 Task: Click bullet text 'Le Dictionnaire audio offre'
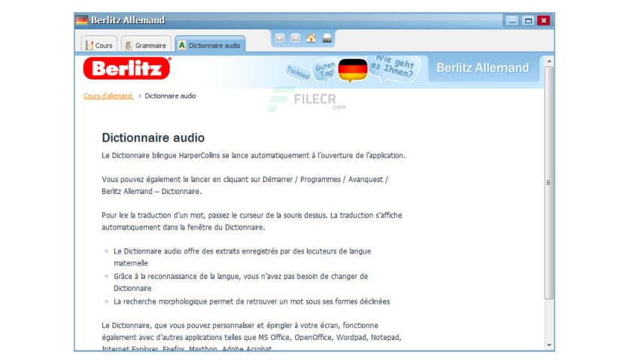click(242, 257)
